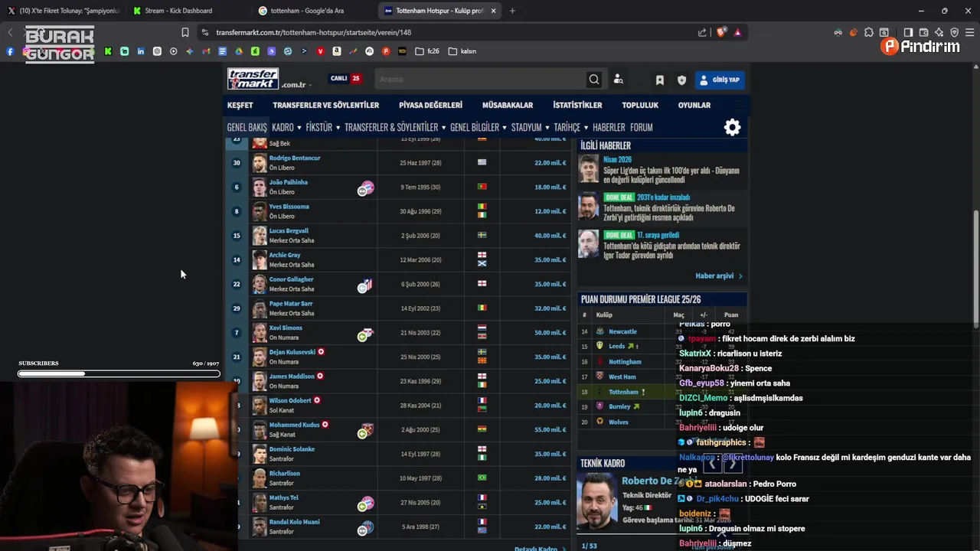Open the Roberto De Zerbi coach photo
Image resolution: width=980 pixels, height=551 pixels.
[x=597, y=502]
